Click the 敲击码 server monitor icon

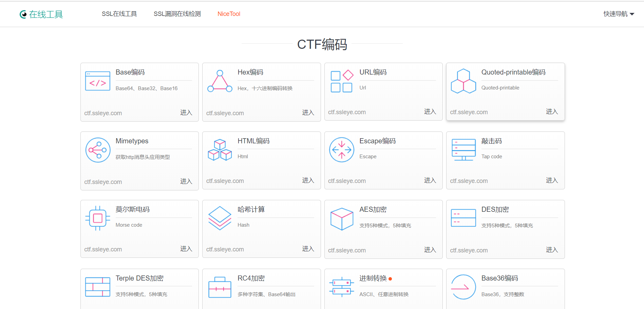(463, 150)
